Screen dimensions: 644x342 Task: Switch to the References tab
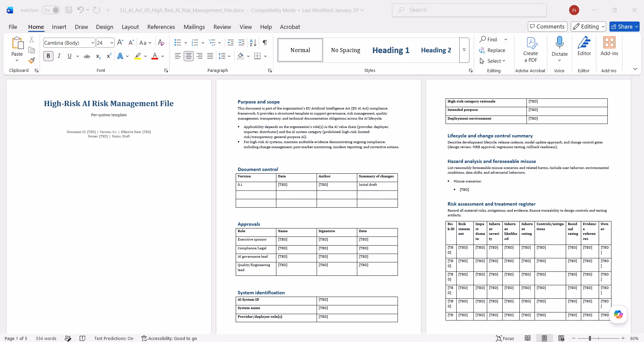click(x=161, y=27)
